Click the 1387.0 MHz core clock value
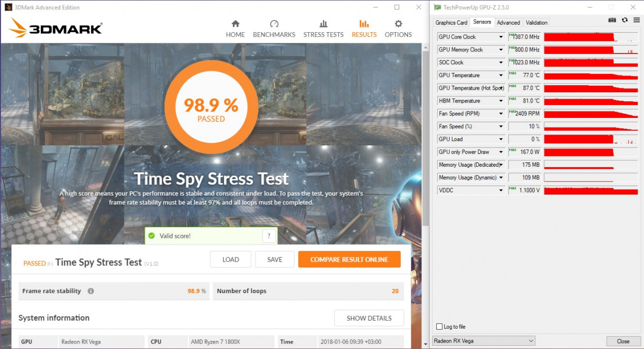Screen dimensions: 644x349 click(524, 37)
